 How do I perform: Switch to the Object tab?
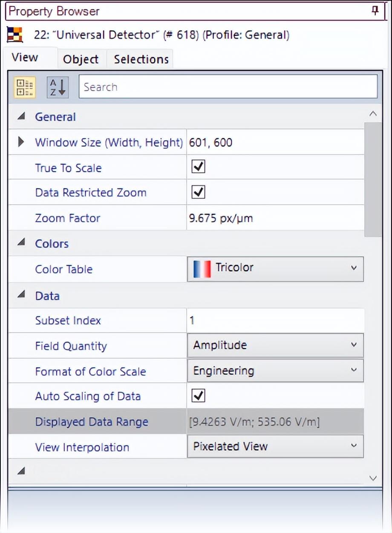click(81, 59)
